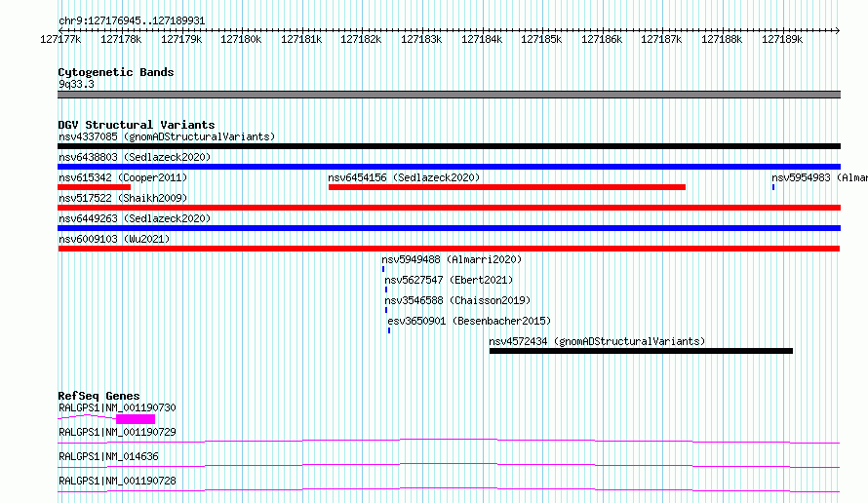This screenshot has width=868, height=503.
Task: Click the nsv4572434 (gnomADStructuralVariants) label
Action: [x=597, y=341]
